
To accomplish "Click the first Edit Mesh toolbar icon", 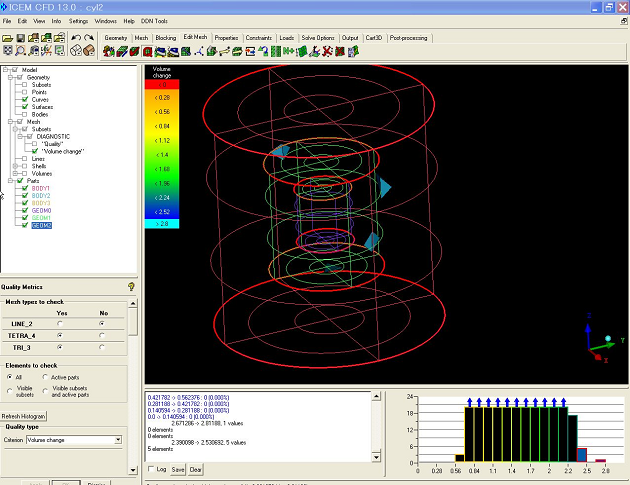I will [110, 51].
